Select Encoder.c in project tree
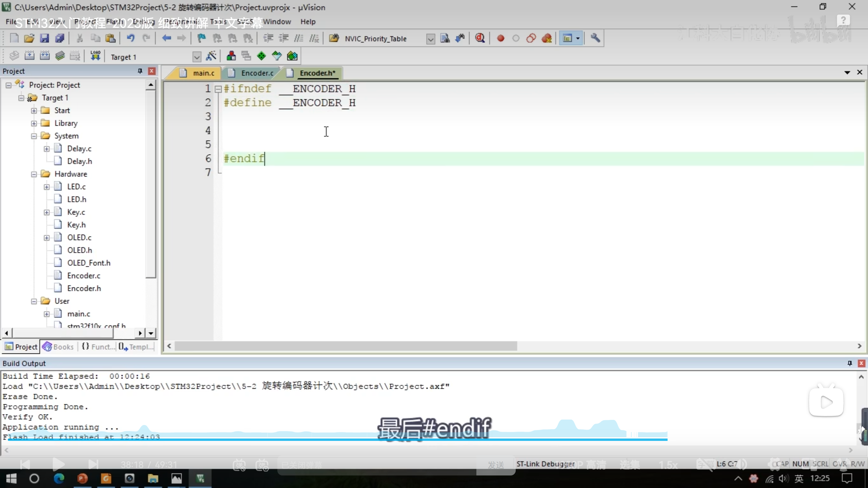The height and width of the screenshot is (488, 868). (83, 276)
